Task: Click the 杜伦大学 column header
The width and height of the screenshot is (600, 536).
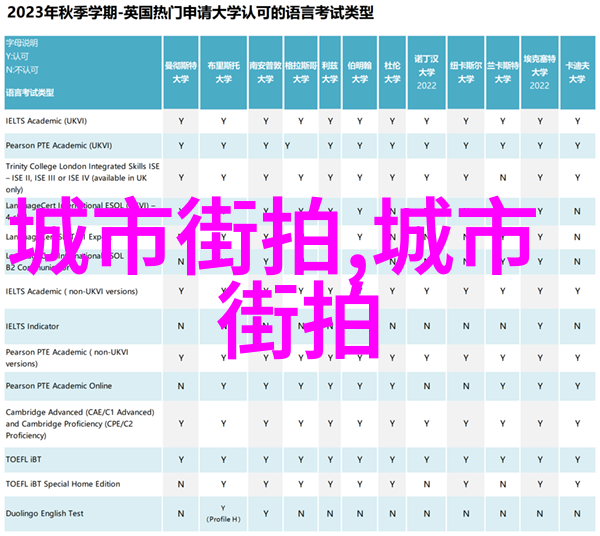Action: 392,73
